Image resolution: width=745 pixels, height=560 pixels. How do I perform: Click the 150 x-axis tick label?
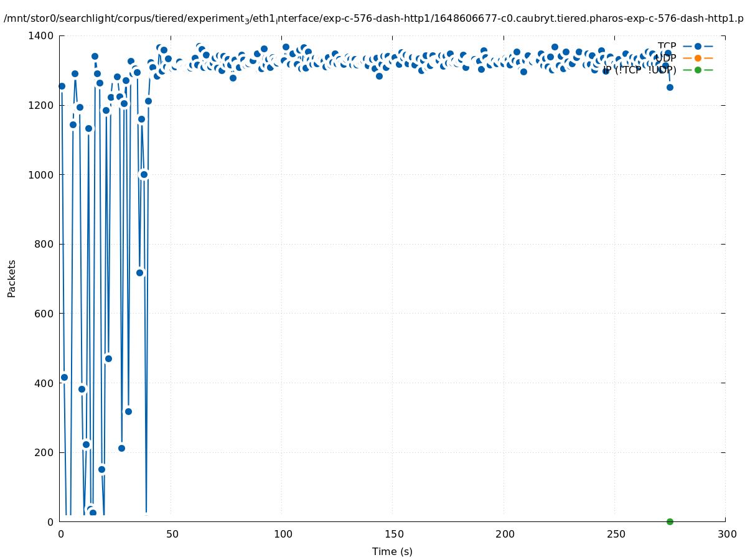392,534
